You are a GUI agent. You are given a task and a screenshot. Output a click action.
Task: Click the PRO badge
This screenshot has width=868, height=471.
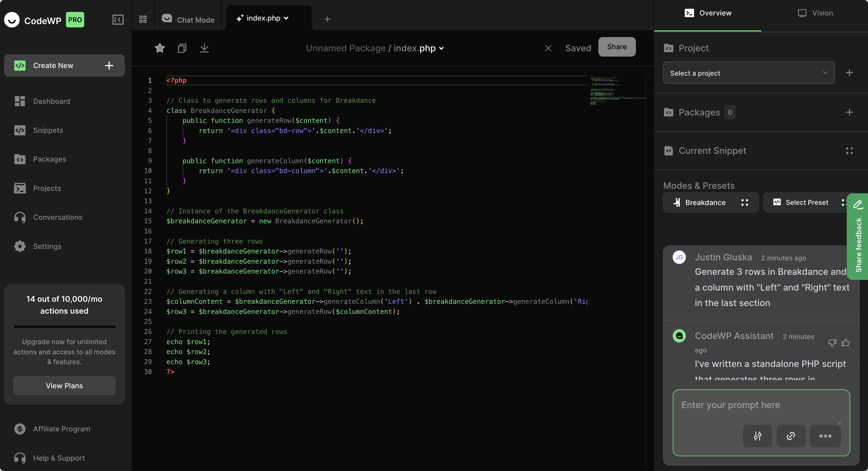click(75, 20)
